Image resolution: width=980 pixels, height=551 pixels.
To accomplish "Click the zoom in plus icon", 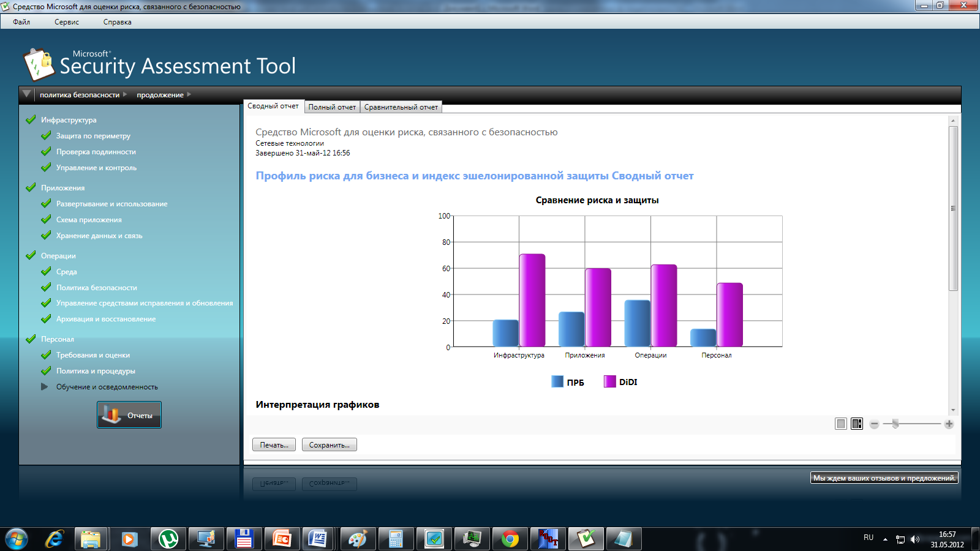I will (x=949, y=424).
